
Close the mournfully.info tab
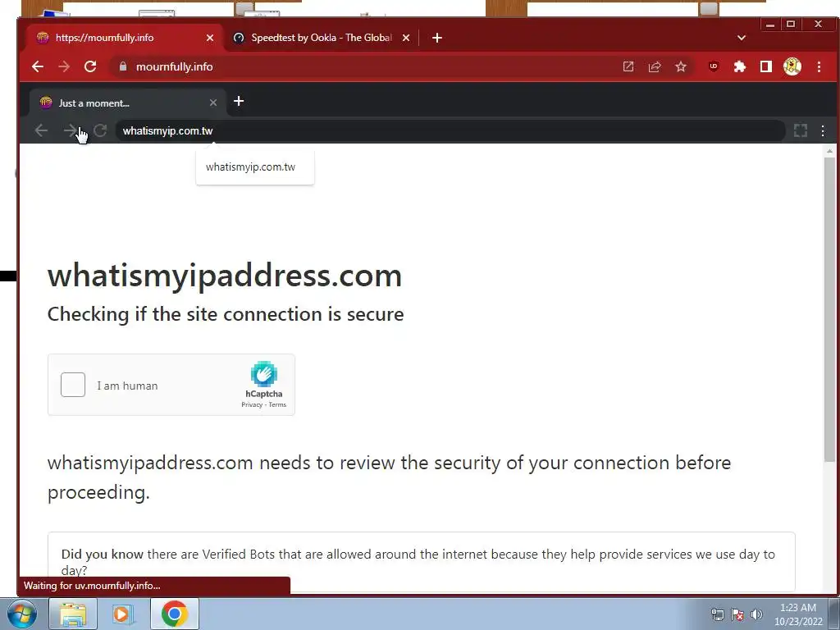(x=210, y=38)
